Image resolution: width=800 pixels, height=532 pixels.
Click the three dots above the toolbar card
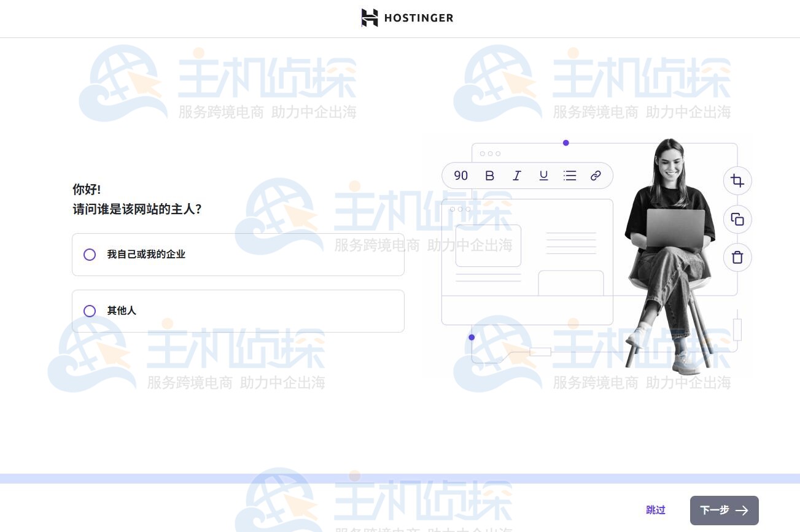(x=491, y=153)
